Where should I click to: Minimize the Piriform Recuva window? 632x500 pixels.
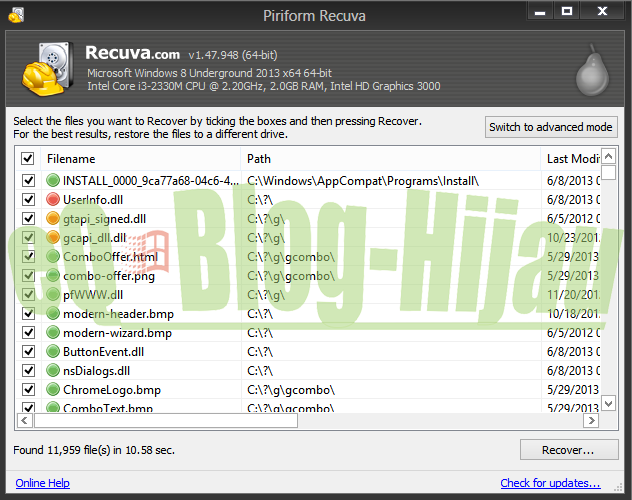pos(540,11)
